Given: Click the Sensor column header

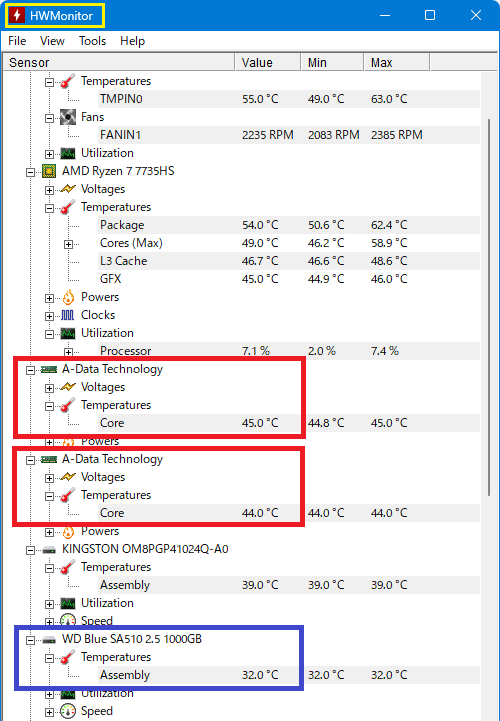Looking at the screenshot, I should 119,63.
